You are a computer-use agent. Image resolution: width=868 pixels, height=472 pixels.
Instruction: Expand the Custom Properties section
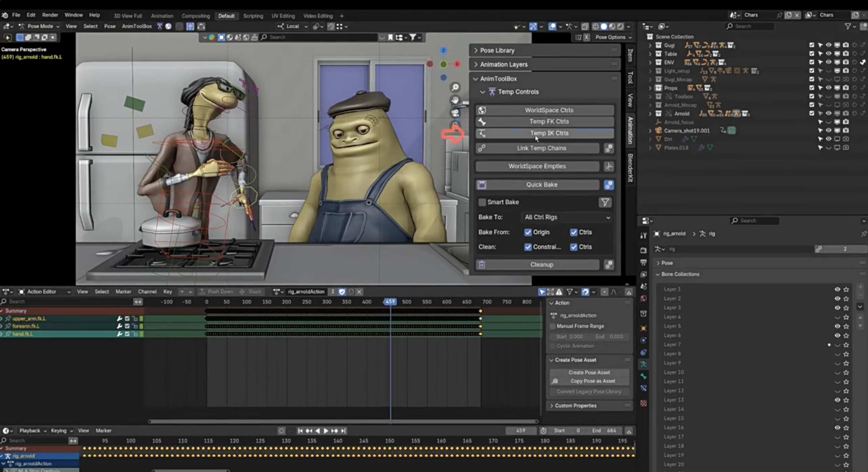pyautogui.click(x=575, y=406)
